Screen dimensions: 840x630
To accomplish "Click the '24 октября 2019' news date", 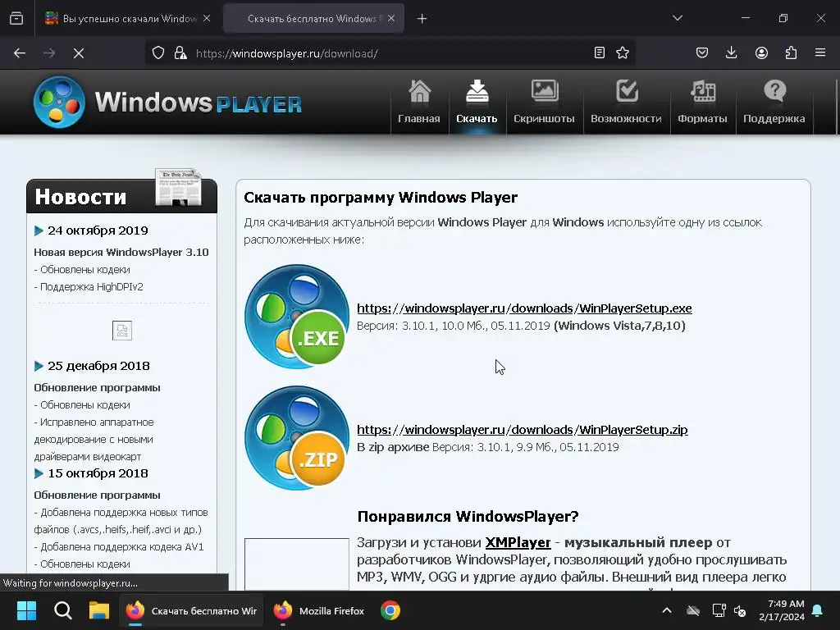I will coord(98,231).
